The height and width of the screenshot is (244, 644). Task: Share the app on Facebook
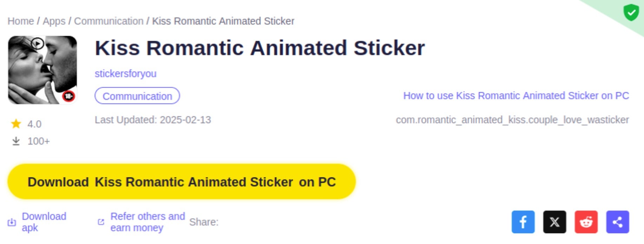point(523,222)
